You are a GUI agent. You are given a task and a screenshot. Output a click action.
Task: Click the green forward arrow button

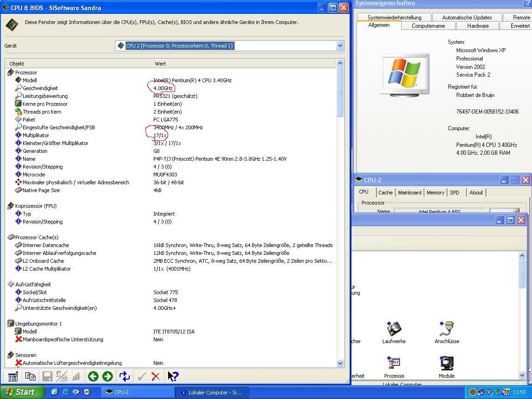click(108, 376)
